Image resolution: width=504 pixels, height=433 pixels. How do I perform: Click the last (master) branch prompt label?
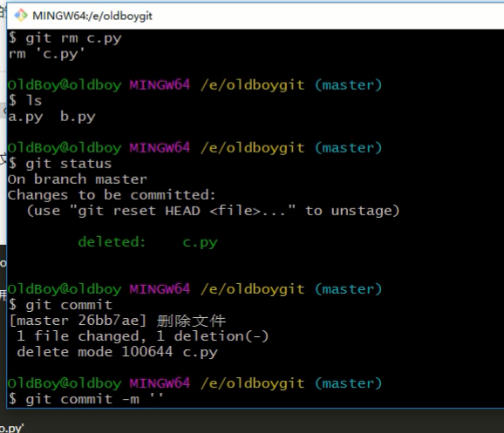click(x=349, y=383)
